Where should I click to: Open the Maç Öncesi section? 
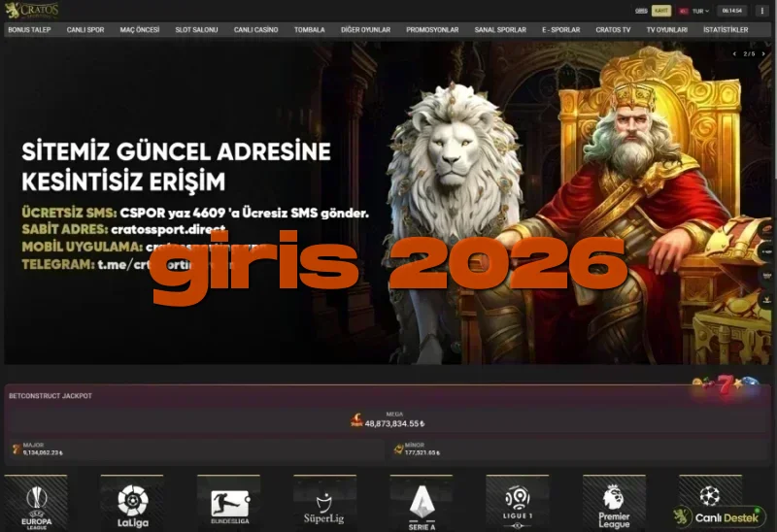pos(140,30)
